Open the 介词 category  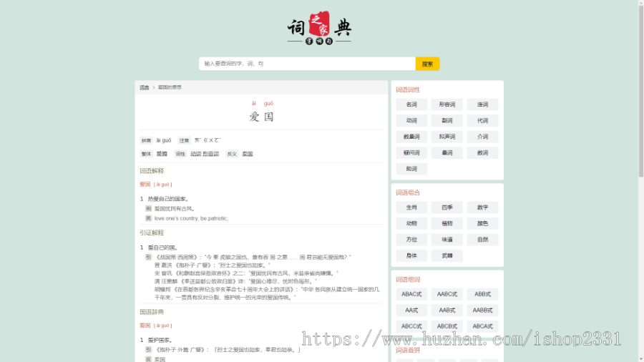click(x=482, y=137)
